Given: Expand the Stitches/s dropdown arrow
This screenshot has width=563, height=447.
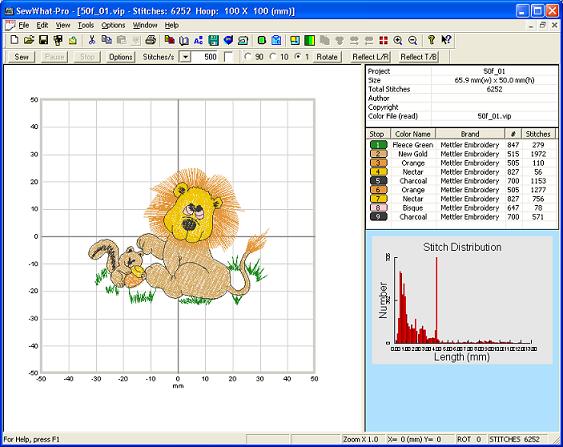Looking at the screenshot, I should pos(185,57).
